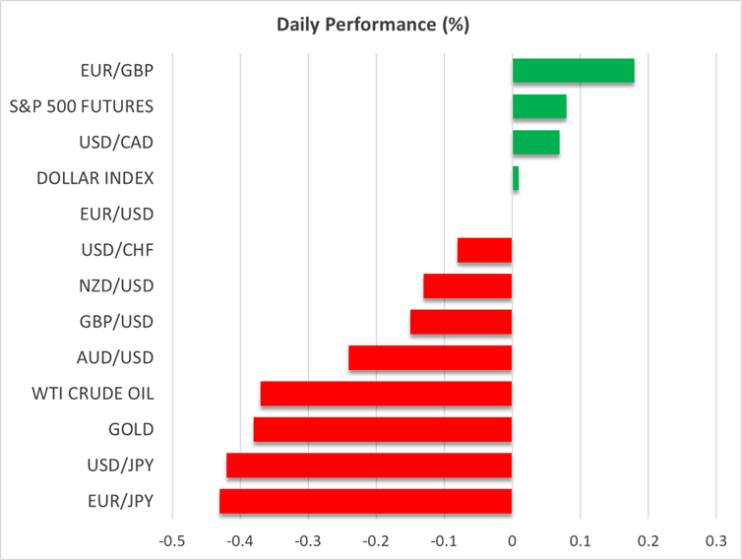Image resolution: width=742 pixels, height=560 pixels.
Task: Click the red NZD/USD bar
Action: click(x=467, y=286)
